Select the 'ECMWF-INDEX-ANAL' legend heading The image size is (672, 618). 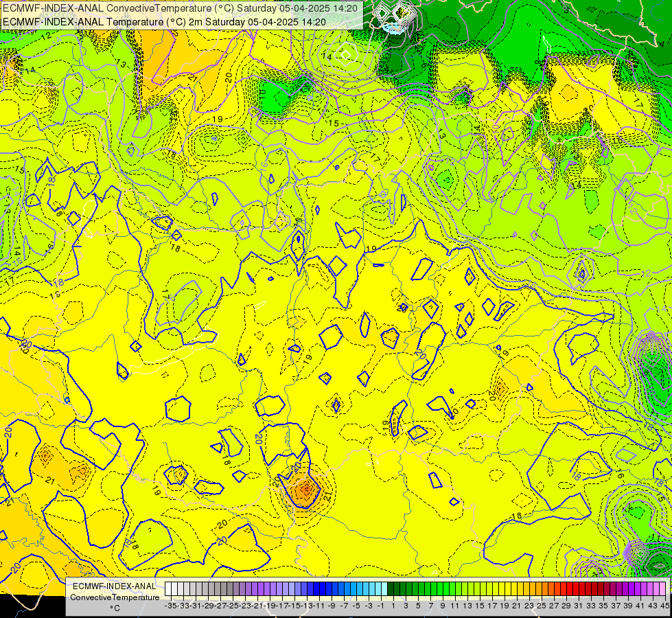click(x=115, y=586)
